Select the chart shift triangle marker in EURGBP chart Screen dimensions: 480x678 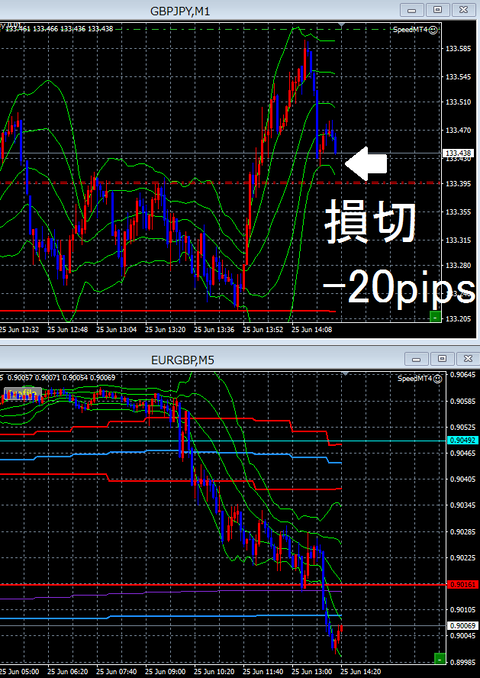click(x=345, y=374)
